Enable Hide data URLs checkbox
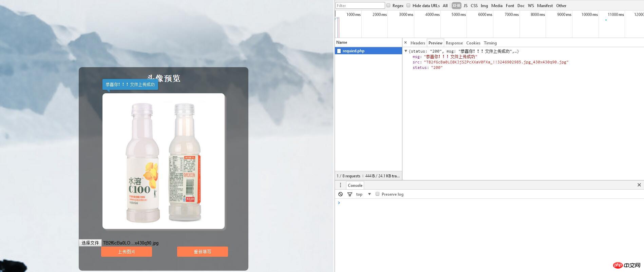The image size is (644, 272). [x=409, y=5]
